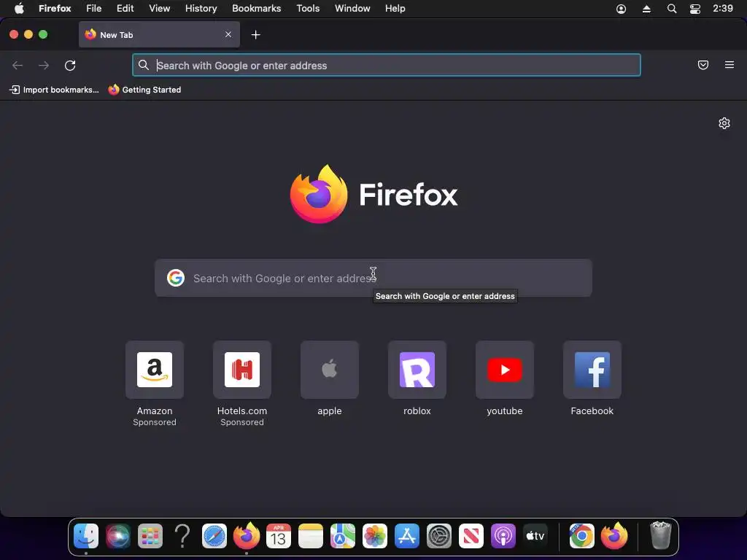Open Safari from the Dock
Image resolution: width=747 pixels, height=560 pixels.
[x=214, y=536]
